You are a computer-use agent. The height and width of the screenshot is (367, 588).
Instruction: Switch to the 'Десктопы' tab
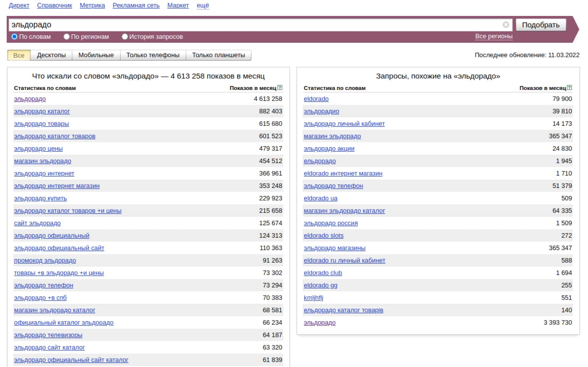tap(51, 55)
